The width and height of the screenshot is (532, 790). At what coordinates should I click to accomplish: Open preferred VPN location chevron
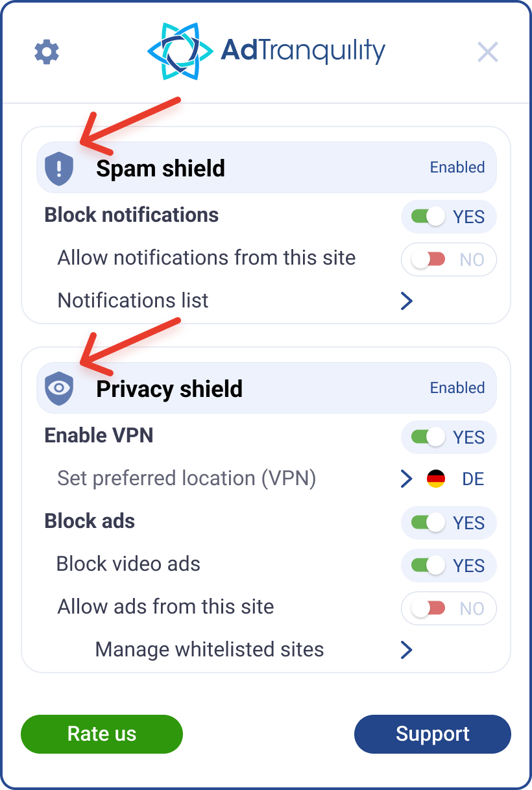tap(407, 479)
